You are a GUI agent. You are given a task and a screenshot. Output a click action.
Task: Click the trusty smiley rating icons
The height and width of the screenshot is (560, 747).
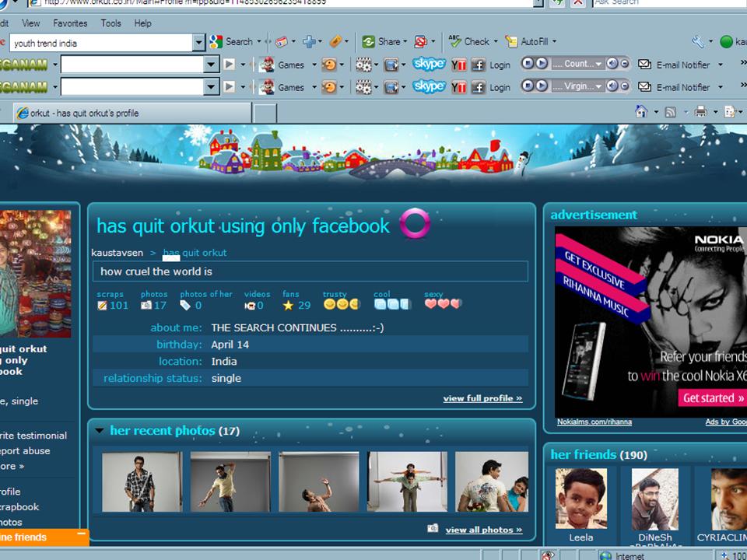tap(341, 304)
